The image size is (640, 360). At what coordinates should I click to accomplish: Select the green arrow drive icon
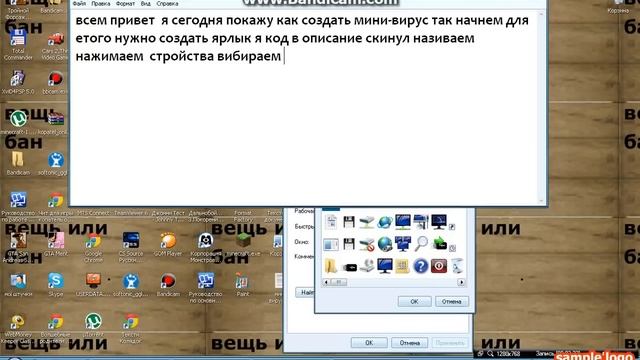(440, 244)
